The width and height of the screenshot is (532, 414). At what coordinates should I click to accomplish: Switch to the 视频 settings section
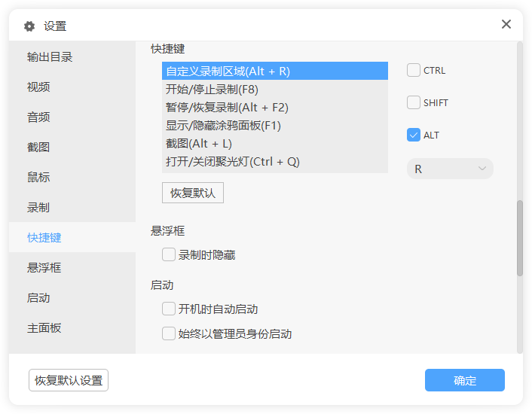[x=38, y=87]
